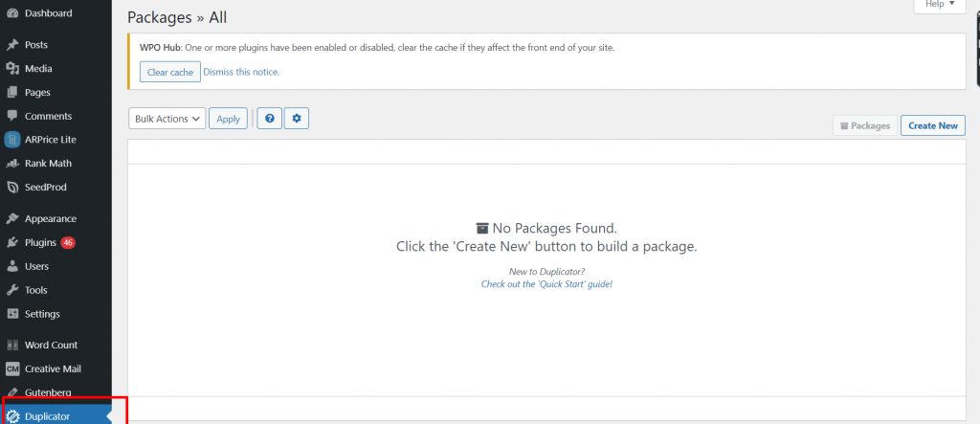Click the Appearance paintbrush icon
The height and width of the screenshot is (424, 980).
(12, 219)
